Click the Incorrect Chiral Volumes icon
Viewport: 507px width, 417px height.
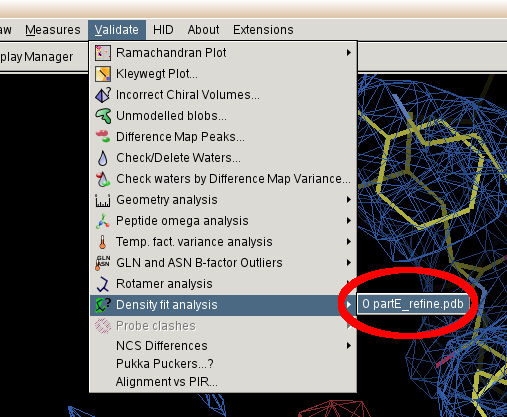point(103,95)
